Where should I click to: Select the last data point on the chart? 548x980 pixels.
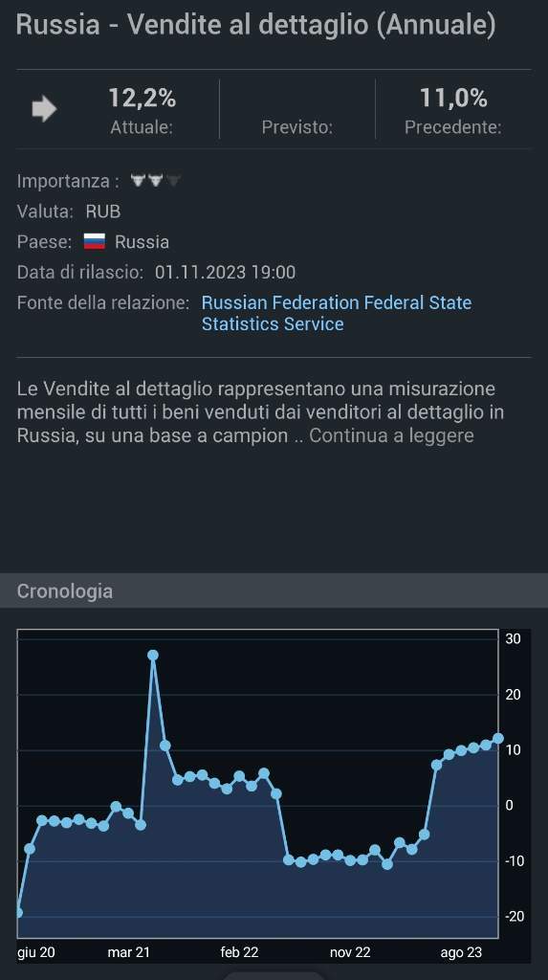point(498,738)
